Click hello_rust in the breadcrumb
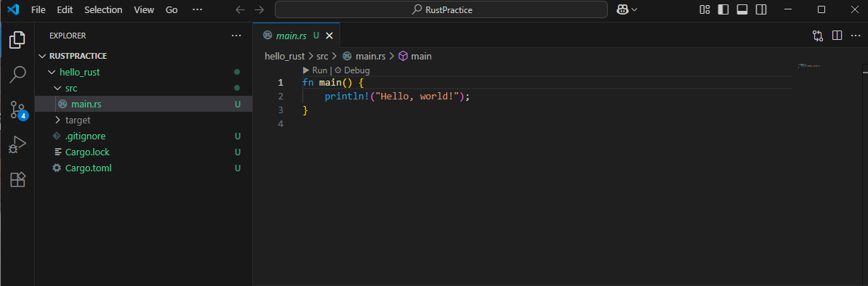The image size is (868, 286). [284, 56]
